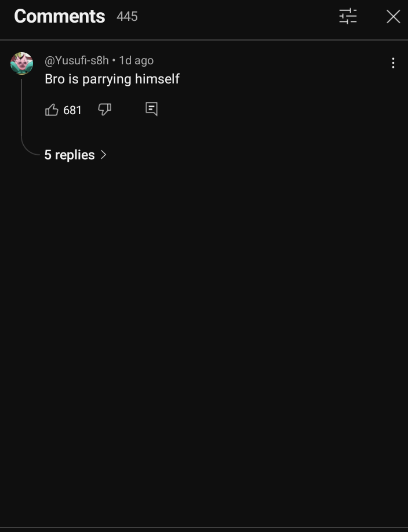Like the comment by @Yusufi-s8h
408x532 pixels.
point(52,110)
